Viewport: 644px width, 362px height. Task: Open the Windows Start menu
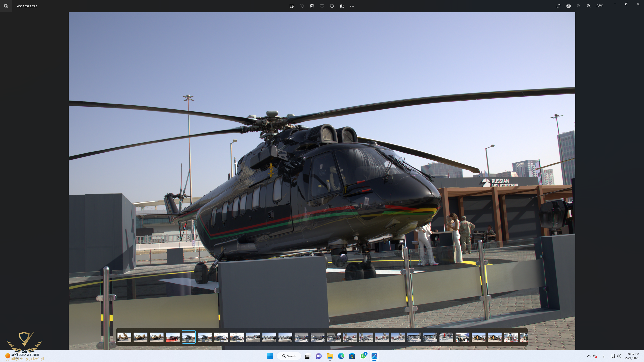(x=270, y=356)
